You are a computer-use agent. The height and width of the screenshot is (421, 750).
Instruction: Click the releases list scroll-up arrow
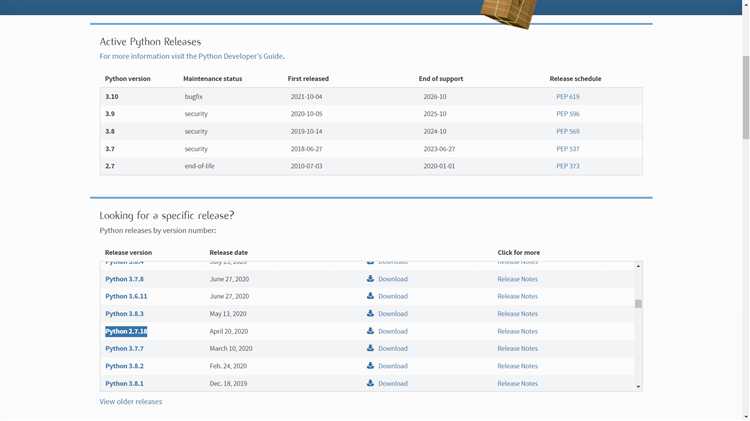tap(638, 266)
